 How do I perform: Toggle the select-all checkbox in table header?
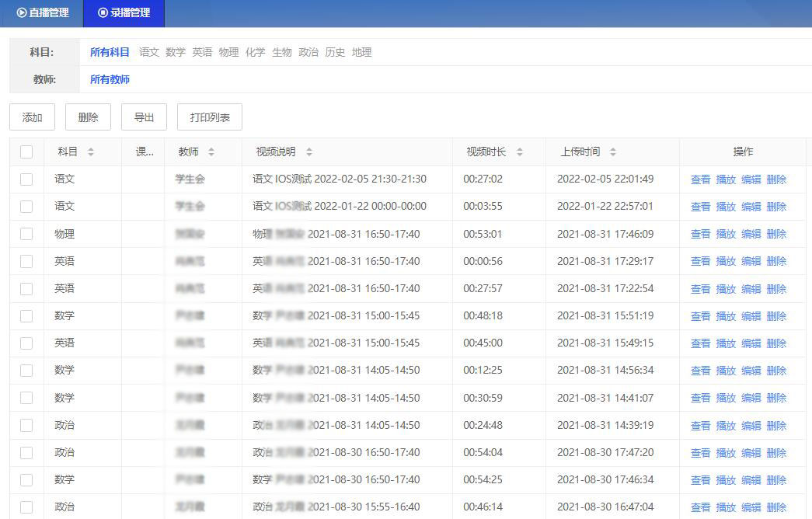tap(26, 152)
